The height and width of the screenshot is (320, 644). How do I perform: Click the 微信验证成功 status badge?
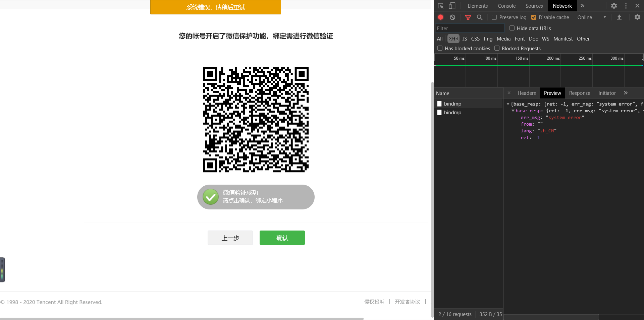tap(256, 197)
